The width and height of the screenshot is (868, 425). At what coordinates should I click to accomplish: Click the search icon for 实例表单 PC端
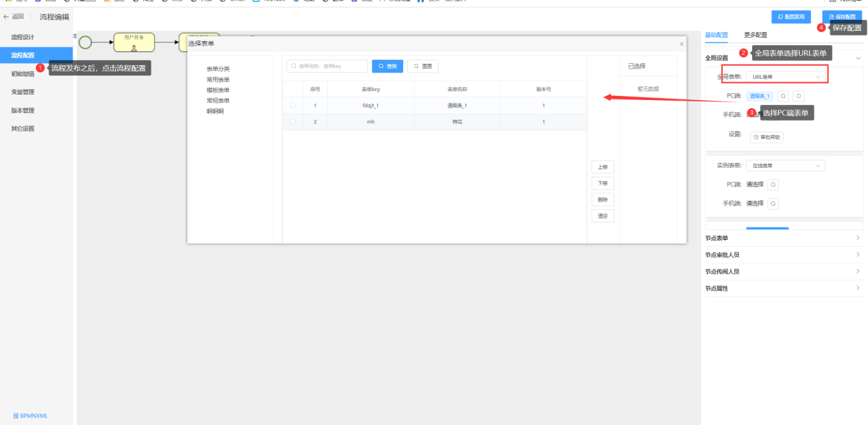click(x=773, y=184)
